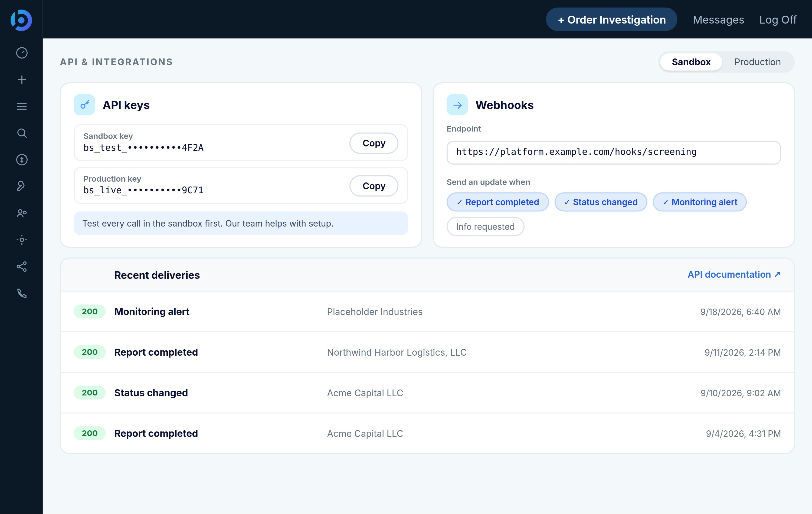This screenshot has width=812, height=514.
Task: Switch to the Production environment tab
Action: [757, 62]
